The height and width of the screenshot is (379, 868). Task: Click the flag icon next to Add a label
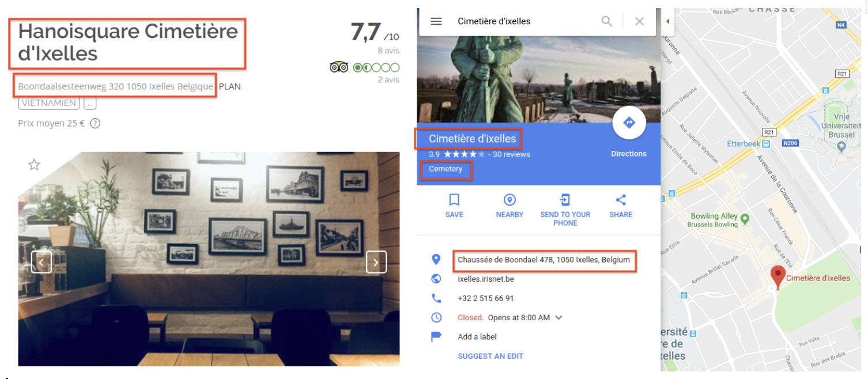point(436,336)
